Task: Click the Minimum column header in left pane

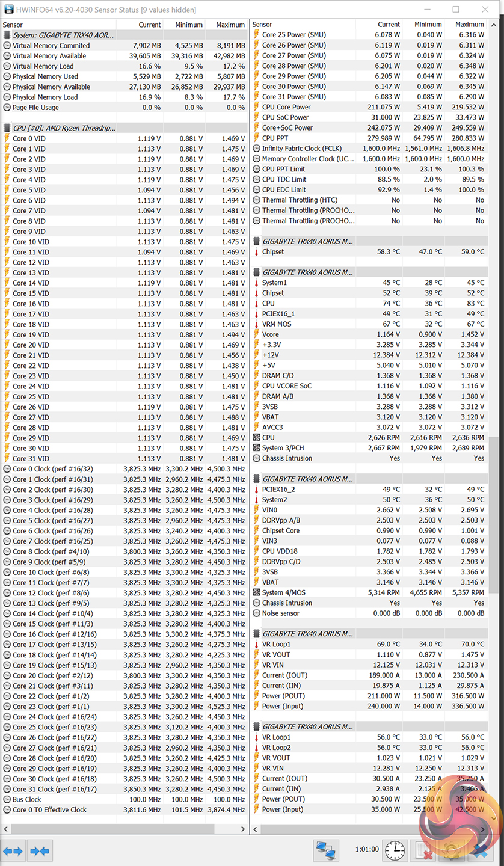Action: 184,25
